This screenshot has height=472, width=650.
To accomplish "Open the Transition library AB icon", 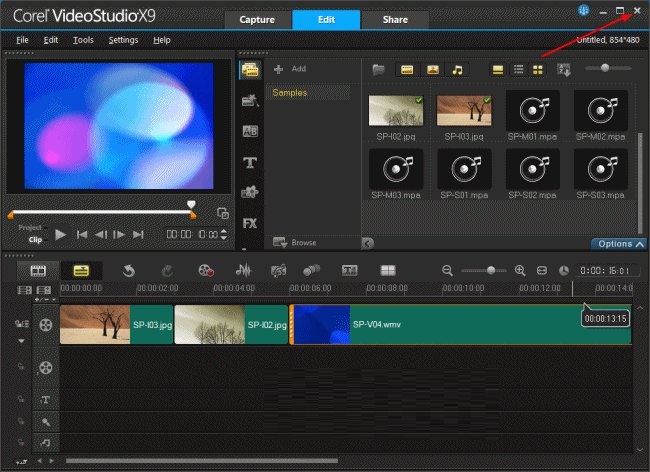I will (x=250, y=131).
